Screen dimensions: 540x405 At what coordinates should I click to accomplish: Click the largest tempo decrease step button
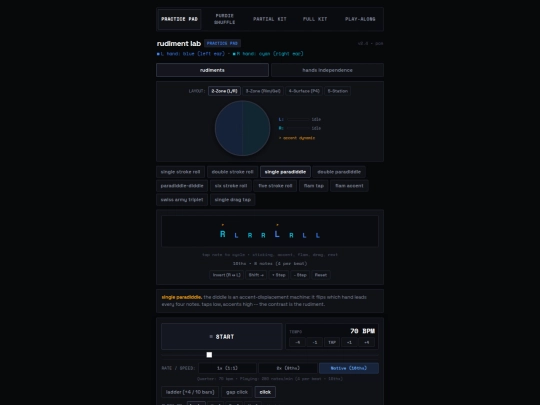[298, 342]
